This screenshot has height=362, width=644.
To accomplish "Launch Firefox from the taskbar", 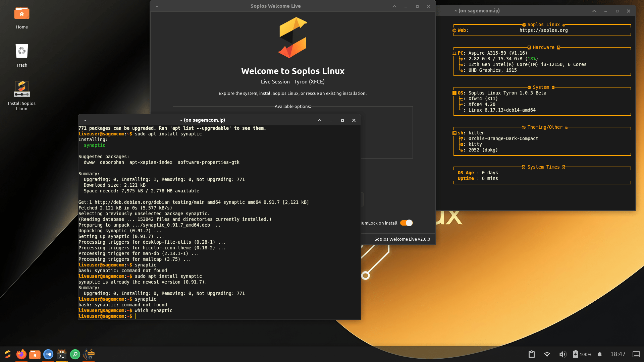I will pos(21,354).
